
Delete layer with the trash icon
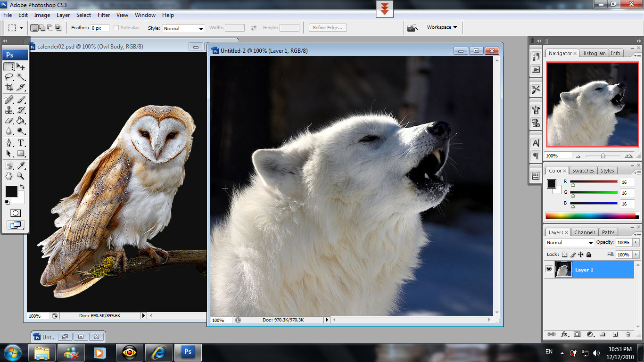pos(628,334)
